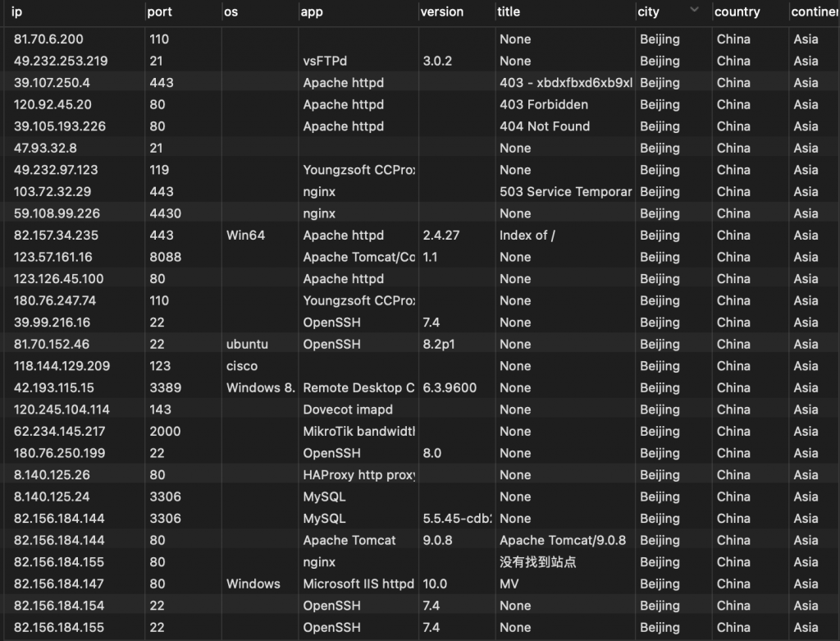Select IP cell 82.157.34.235
840x641 pixels.
point(57,236)
